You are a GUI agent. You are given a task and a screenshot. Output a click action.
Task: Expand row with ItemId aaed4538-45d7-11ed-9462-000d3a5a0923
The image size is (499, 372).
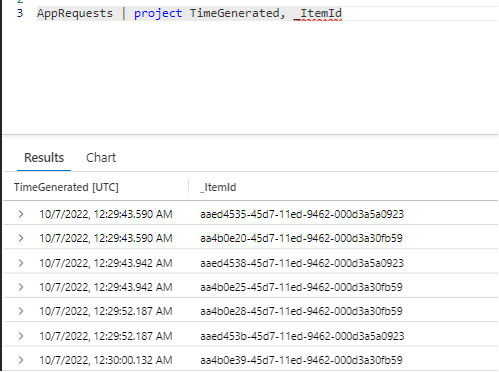tap(21, 263)
